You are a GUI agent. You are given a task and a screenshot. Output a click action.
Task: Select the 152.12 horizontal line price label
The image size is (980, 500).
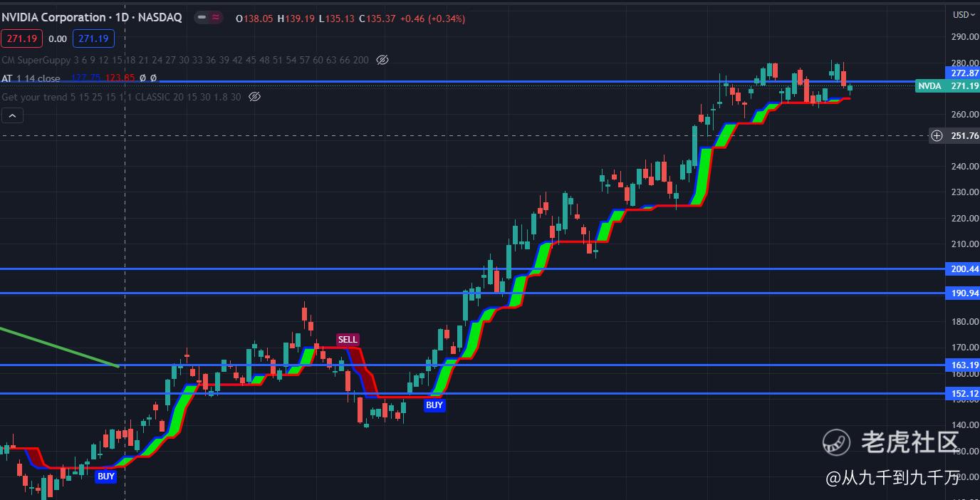[964, 393]
